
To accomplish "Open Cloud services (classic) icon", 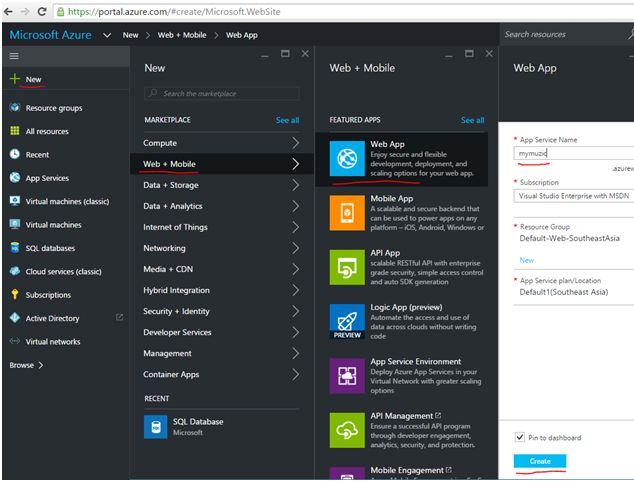I will click(15, 271).
